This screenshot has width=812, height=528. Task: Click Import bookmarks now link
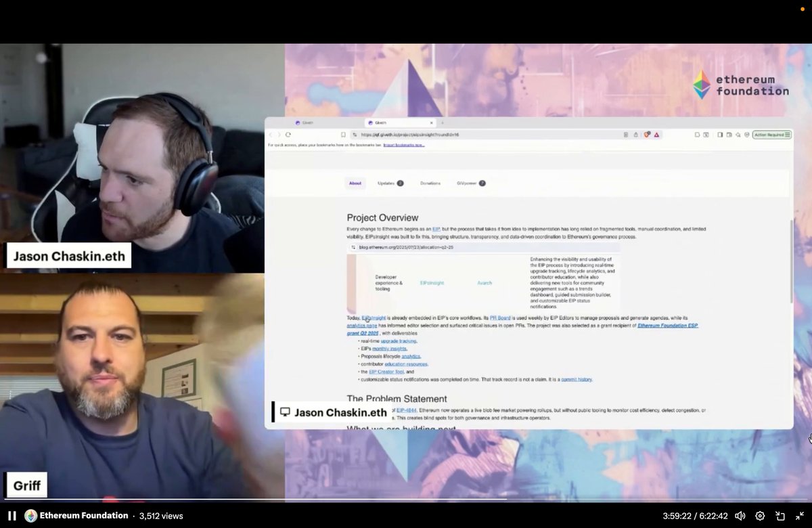(404, 145)
